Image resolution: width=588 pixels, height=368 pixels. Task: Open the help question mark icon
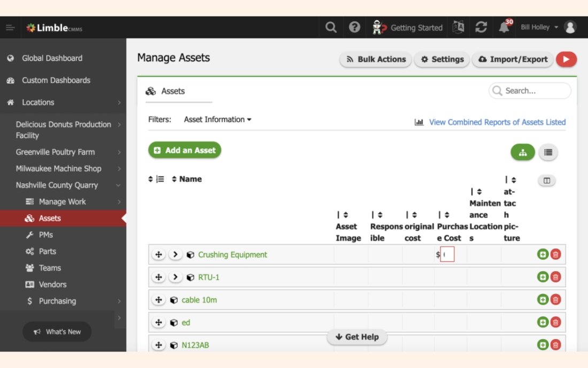point(354,27)
